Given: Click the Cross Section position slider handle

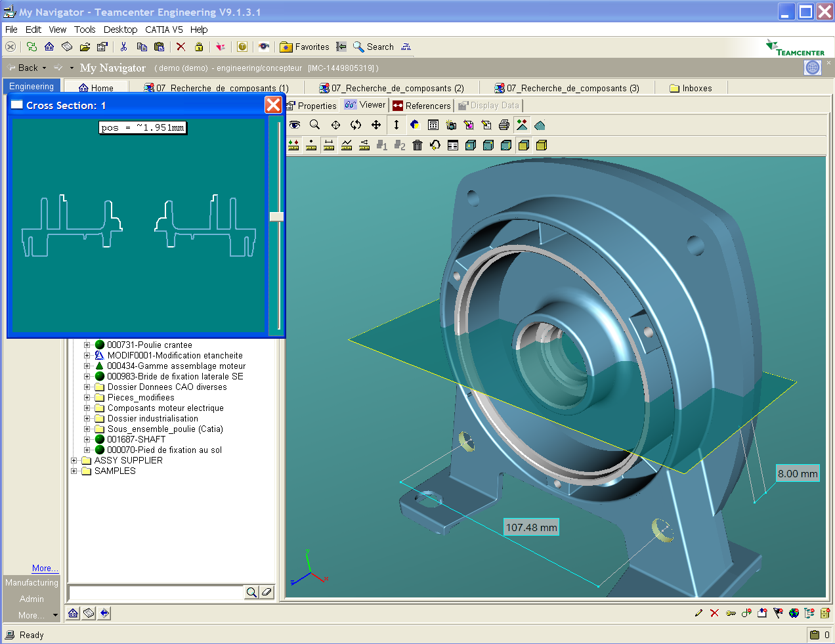Looking at the screenshot, I should 276,217.
